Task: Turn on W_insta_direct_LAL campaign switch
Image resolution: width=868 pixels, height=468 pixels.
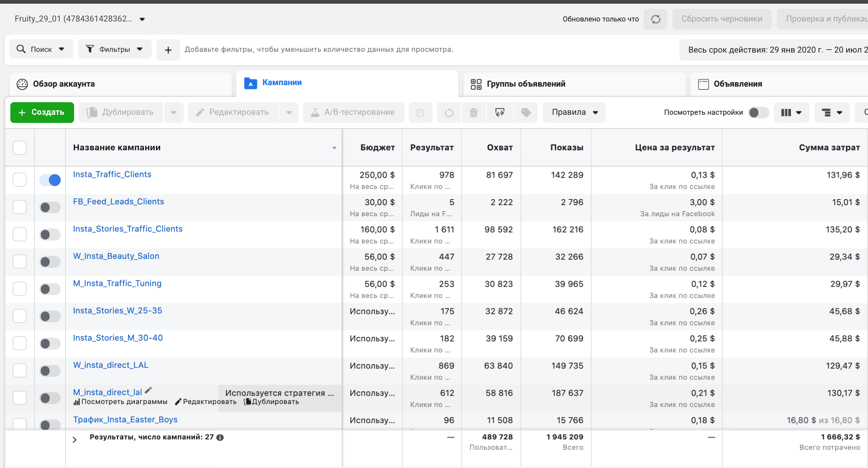Action: coord(50,371)
